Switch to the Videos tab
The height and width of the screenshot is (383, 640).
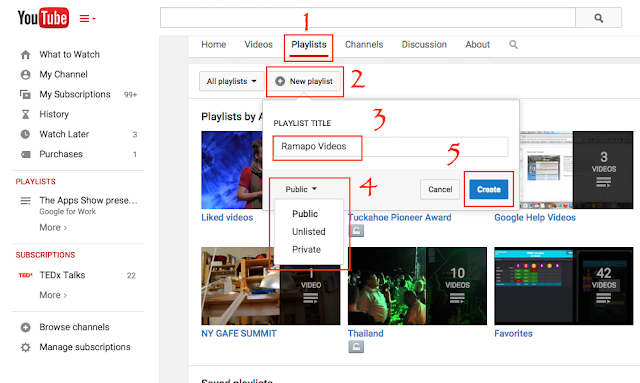coord(258,45)
